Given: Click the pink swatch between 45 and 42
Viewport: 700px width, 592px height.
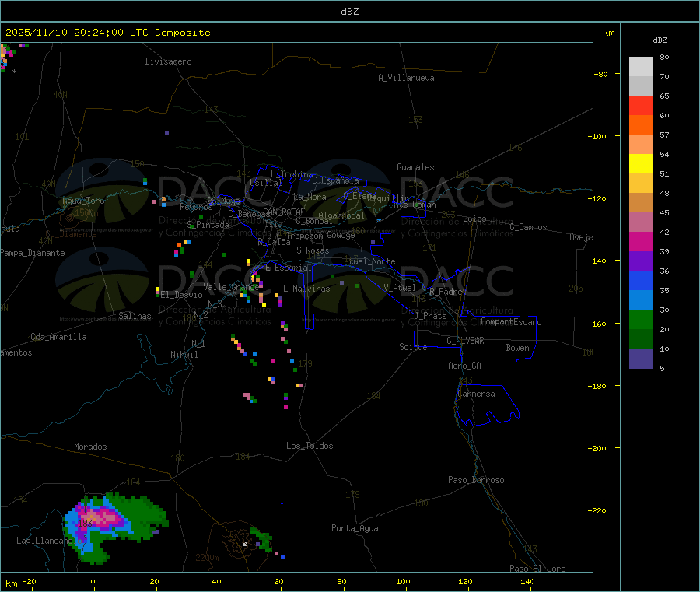Looking at the screenshot, I should tap(641, 222).
